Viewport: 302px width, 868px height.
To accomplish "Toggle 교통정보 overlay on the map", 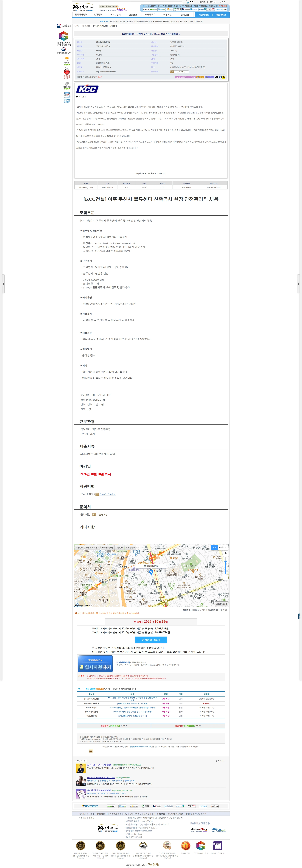I will (79, 548).
